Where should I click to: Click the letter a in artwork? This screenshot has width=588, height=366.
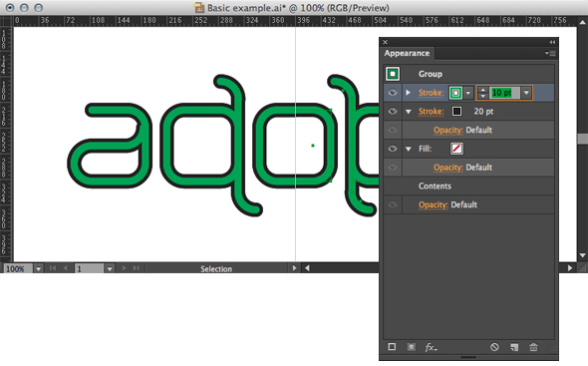(x=110, y=146)
